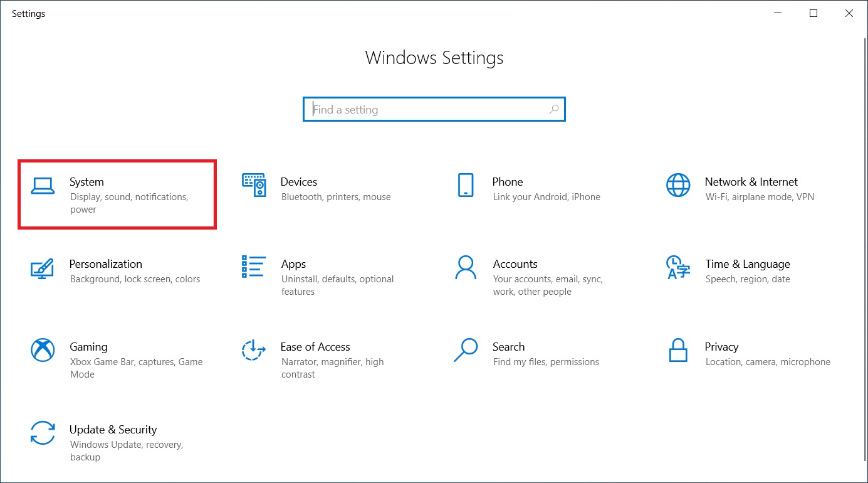Open the Phone heading link
Viewport: 868px width, 483px height.
(x=508, y=182)
